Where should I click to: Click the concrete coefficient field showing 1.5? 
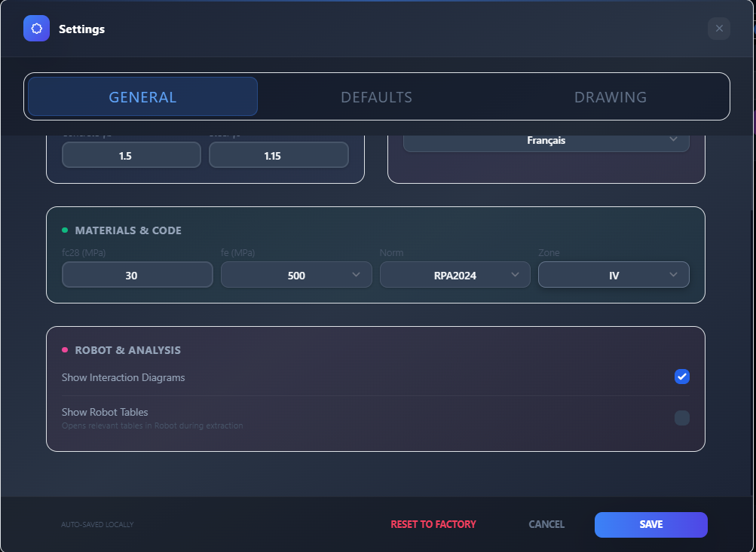click(130, 154)
